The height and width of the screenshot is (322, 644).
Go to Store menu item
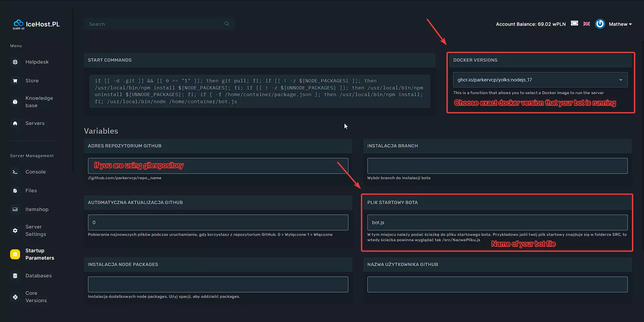32,81
